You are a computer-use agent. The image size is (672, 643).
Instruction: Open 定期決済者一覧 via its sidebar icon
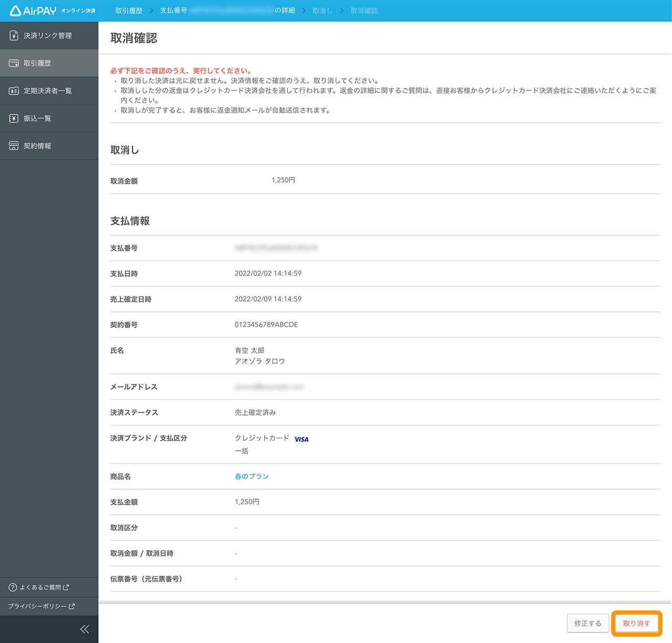tap(14, 90)
